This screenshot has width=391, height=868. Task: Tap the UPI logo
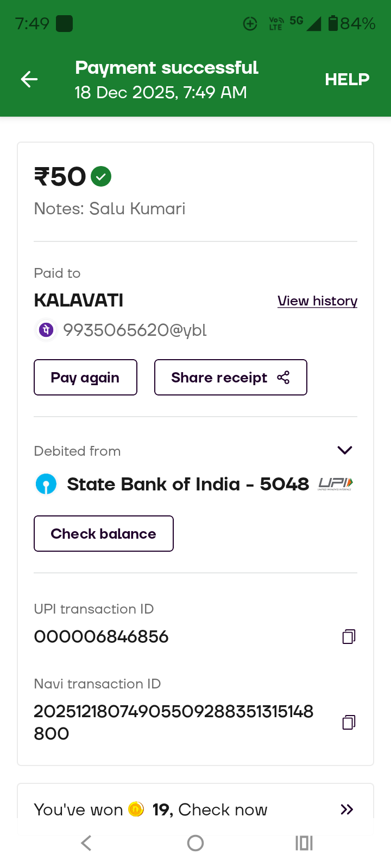click(335, 483)
